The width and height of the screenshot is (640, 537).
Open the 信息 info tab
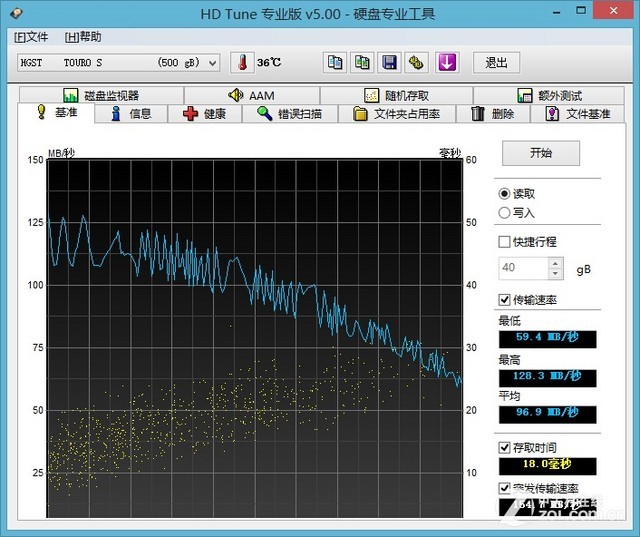tap(131, 114)
